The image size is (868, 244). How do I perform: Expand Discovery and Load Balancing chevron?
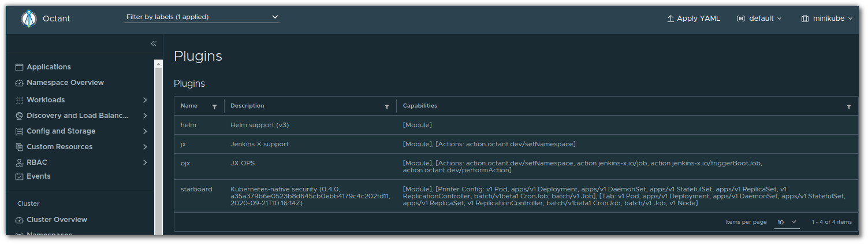[x=145, y=116]
